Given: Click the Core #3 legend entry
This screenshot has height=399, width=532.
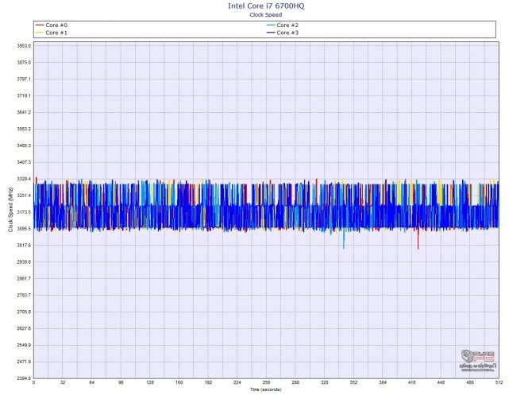Looking at the screenshot, I should tap(283, 33).
